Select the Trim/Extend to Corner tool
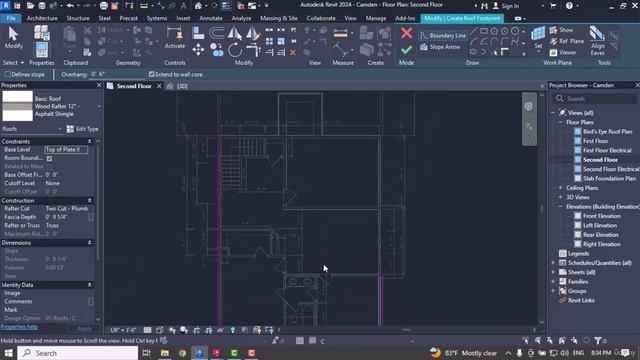This screenshot has width=640, height=360. tap(253, 50)
